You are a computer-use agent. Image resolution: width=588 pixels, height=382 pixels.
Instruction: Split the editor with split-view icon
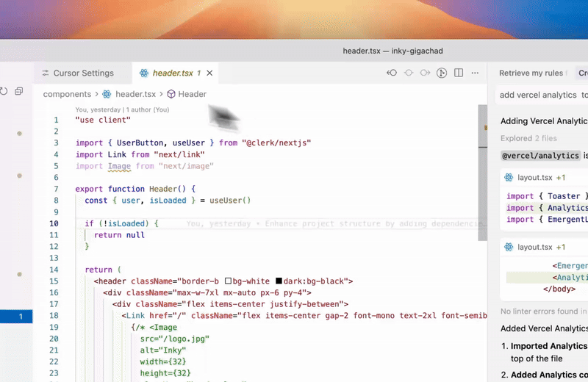point(458,73)
